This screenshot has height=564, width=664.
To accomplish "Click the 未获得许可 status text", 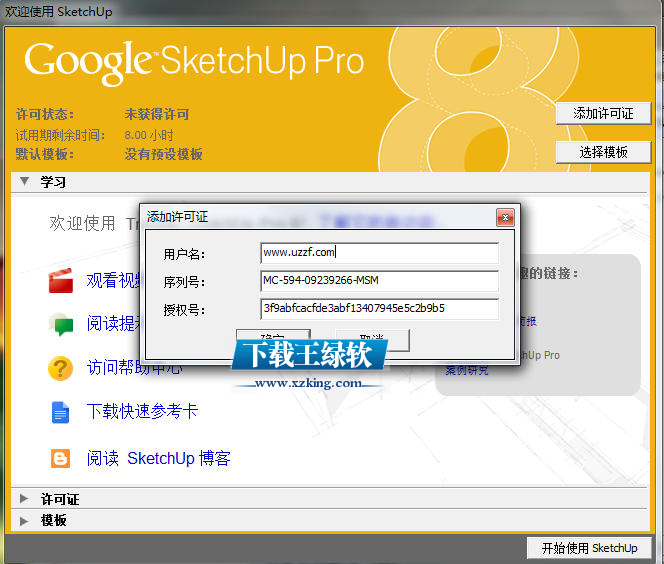I will (157, 114).
